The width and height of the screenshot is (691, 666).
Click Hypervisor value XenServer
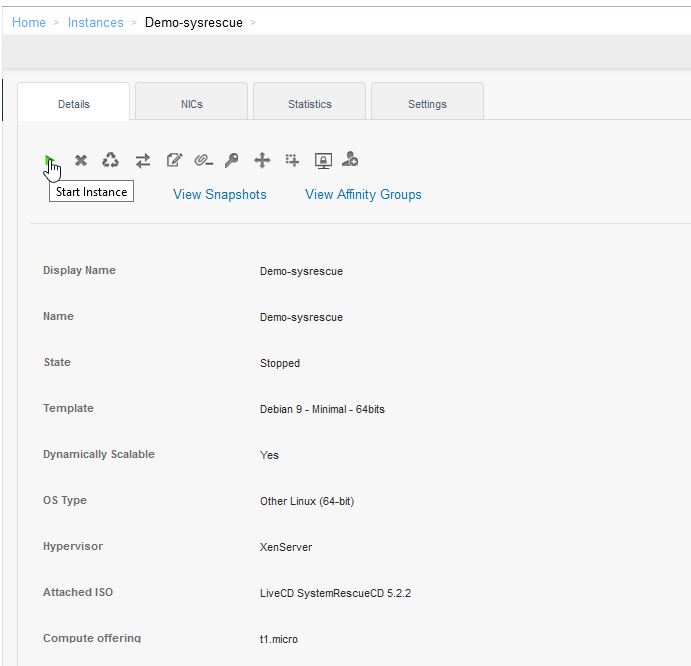[x=286, y=547]
